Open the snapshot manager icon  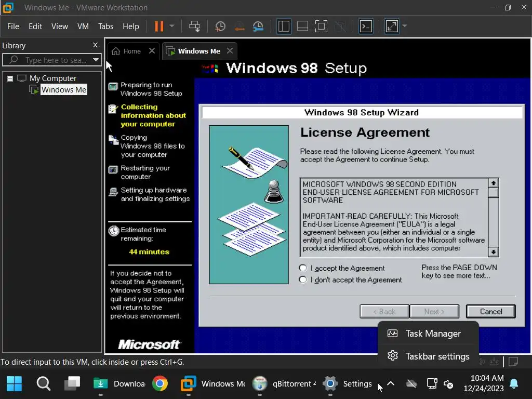pyautogui.click(x=258, y=26)
